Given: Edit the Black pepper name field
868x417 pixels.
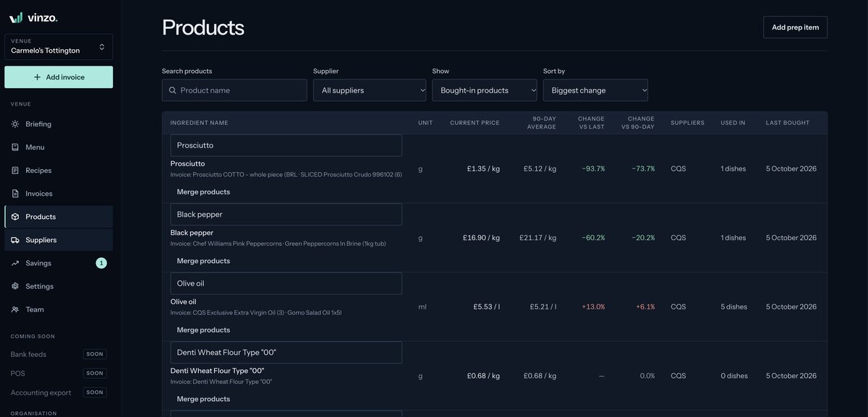Looking at the screenshot, I should [x=286, y=215].
